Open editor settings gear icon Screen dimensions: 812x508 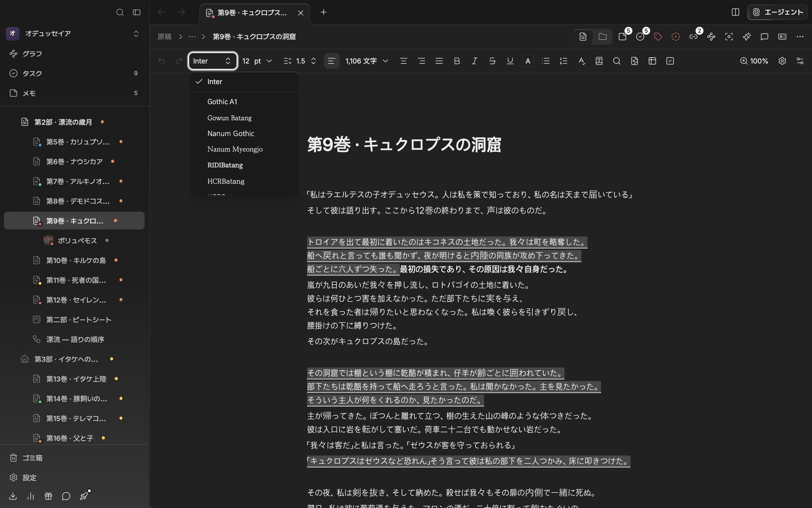782,61
